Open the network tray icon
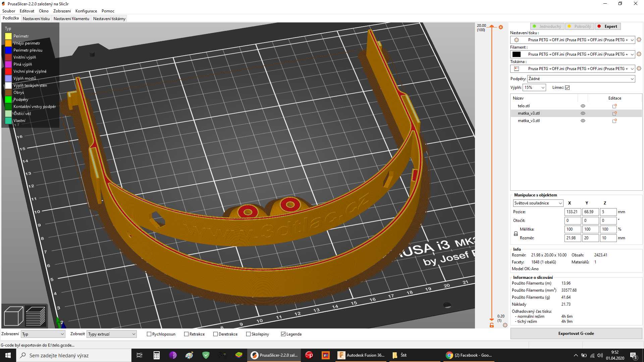This screenshot has width=644, height=362. pyautogui.click(x=592, y=355)
